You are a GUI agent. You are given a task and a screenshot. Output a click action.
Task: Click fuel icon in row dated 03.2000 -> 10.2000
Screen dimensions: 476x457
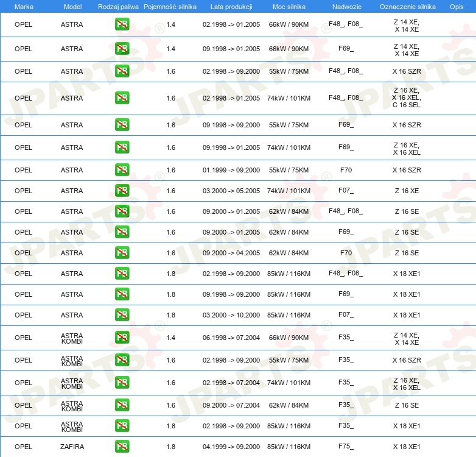pos(122,315)
